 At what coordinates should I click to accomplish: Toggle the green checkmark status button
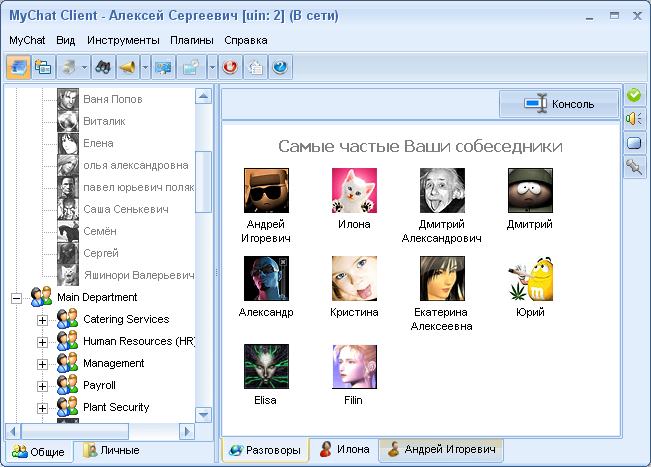coord(634,95)
